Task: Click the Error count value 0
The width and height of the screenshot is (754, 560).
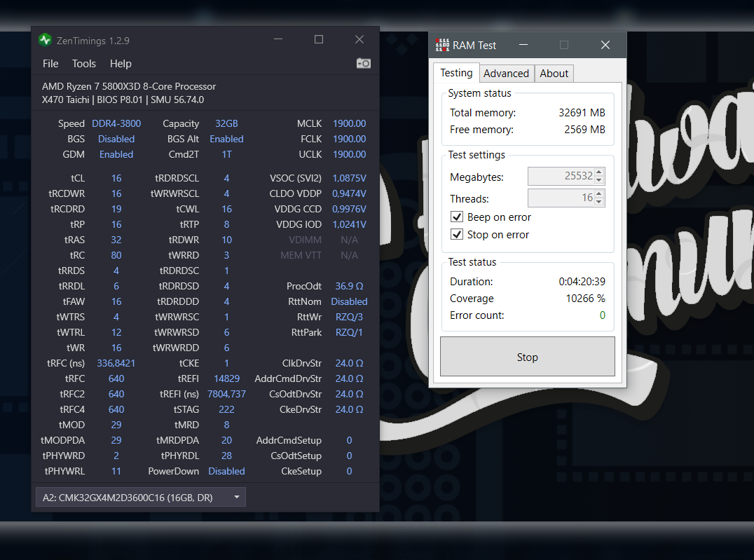Action: click(602, 315)
